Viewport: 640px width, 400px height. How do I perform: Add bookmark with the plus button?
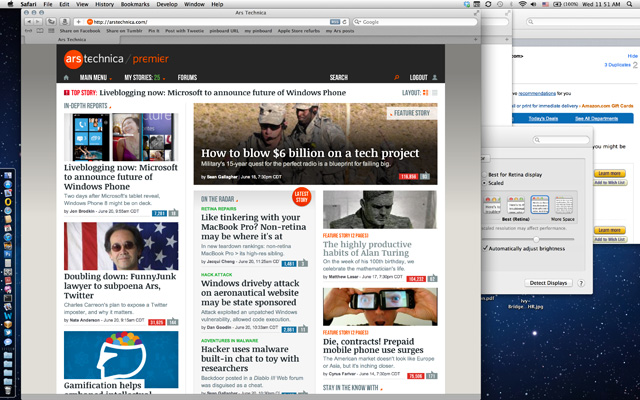pyautogui.click(x=78, y=22)
